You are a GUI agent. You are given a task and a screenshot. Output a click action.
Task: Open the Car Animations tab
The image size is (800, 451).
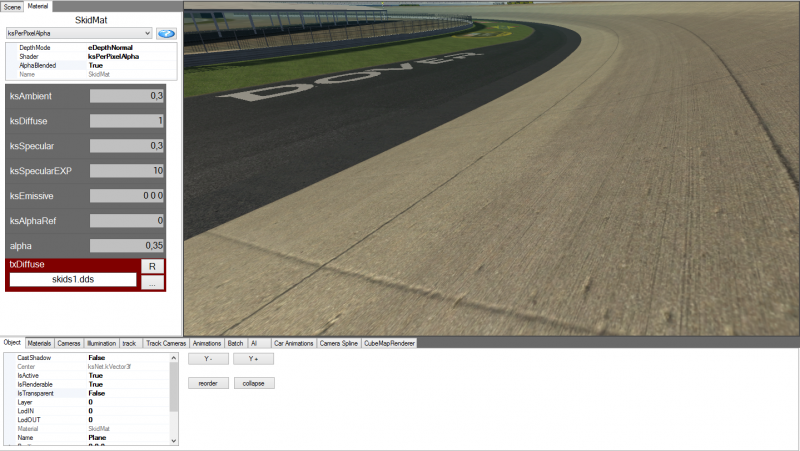(293, 343)
